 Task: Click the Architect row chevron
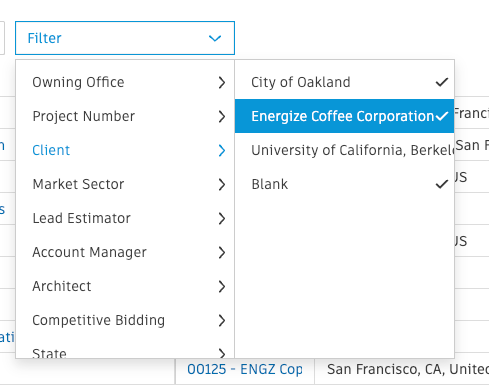tap(222, 286)
